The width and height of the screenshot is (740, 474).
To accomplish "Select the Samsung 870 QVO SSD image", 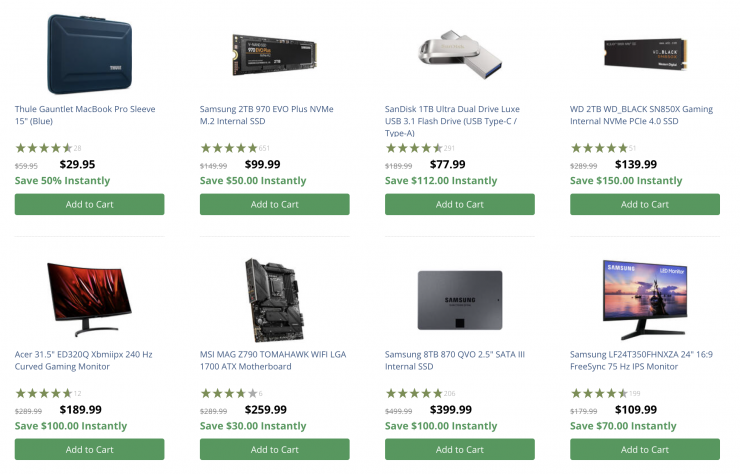I will coord(459,298).
